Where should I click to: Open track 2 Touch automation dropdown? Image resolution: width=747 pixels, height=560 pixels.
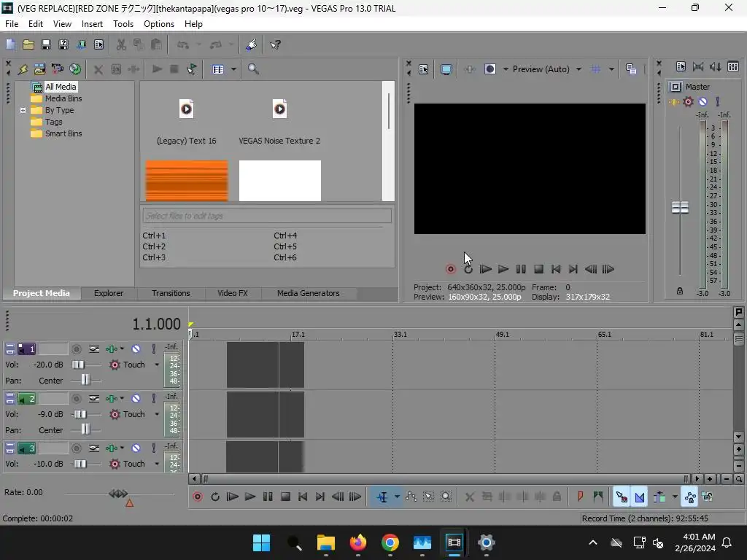157,414
